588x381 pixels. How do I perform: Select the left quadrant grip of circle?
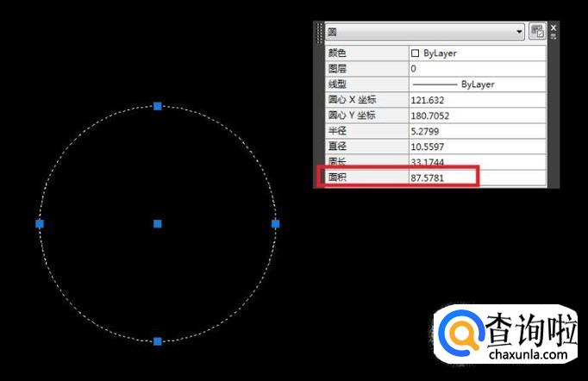40,223
